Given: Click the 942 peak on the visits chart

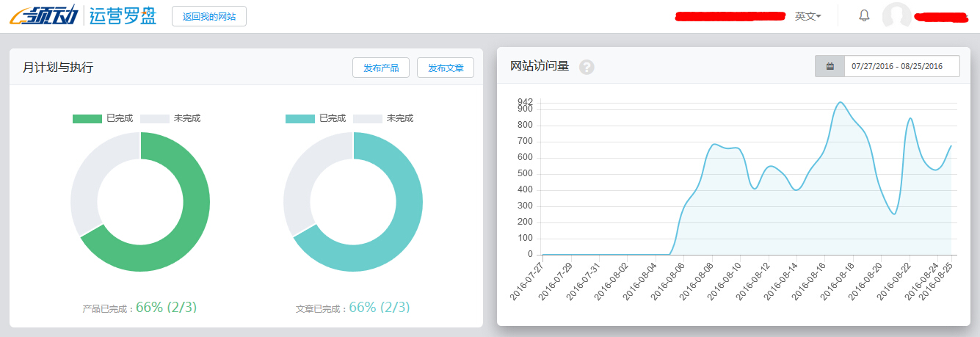Looking at the screenshot, I should (x=841, y=103).
